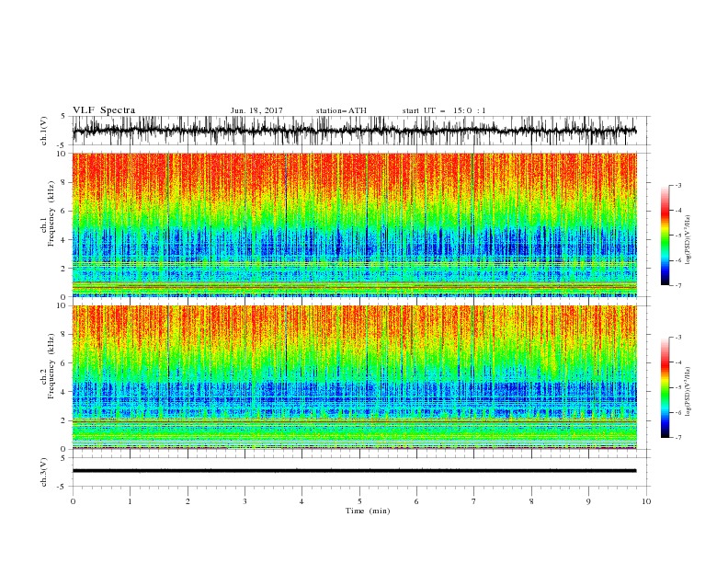
Task: Select the "start UT = 15:0 :1" header text
Action: (444, 110)
